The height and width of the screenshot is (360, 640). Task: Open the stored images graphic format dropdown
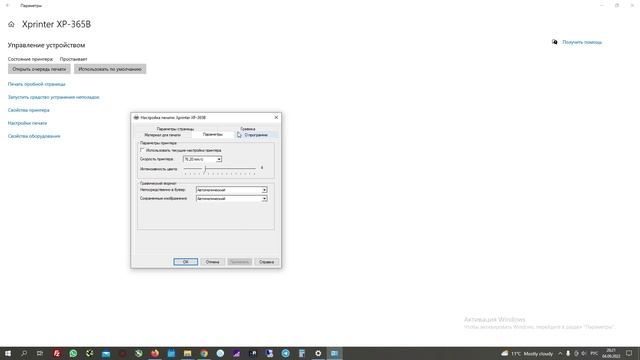pyautogui.click(x=232, y=198)
